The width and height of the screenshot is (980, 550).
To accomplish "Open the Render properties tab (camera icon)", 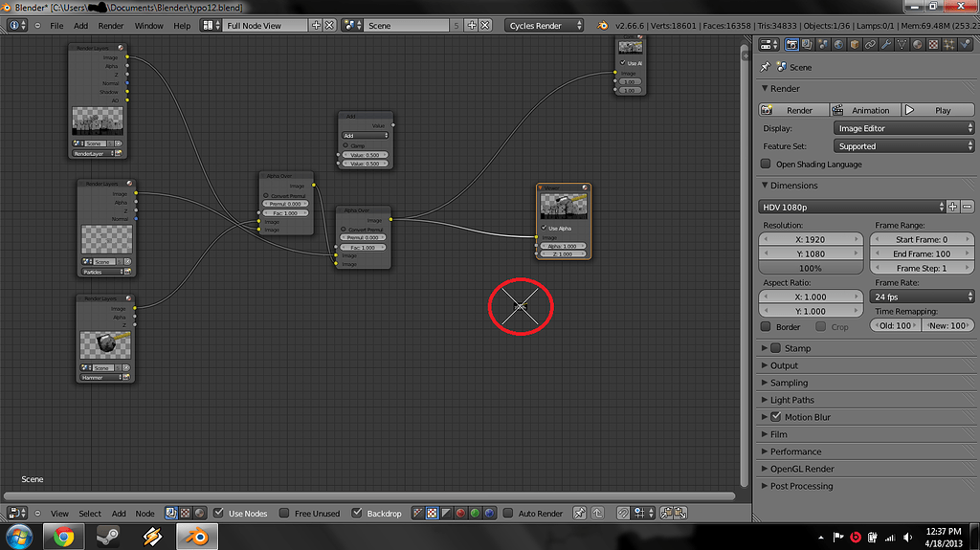I will tap(791, 44).
